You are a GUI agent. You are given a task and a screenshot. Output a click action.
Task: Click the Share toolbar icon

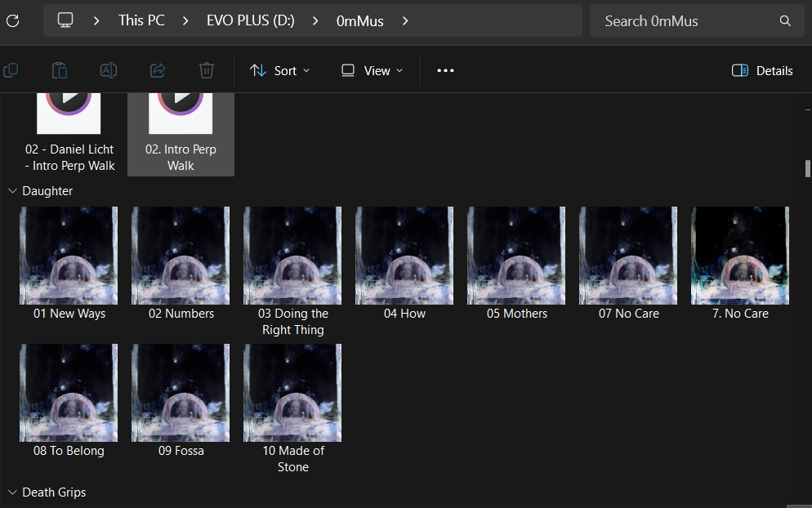pyautogui.click(x=158, y=70)
